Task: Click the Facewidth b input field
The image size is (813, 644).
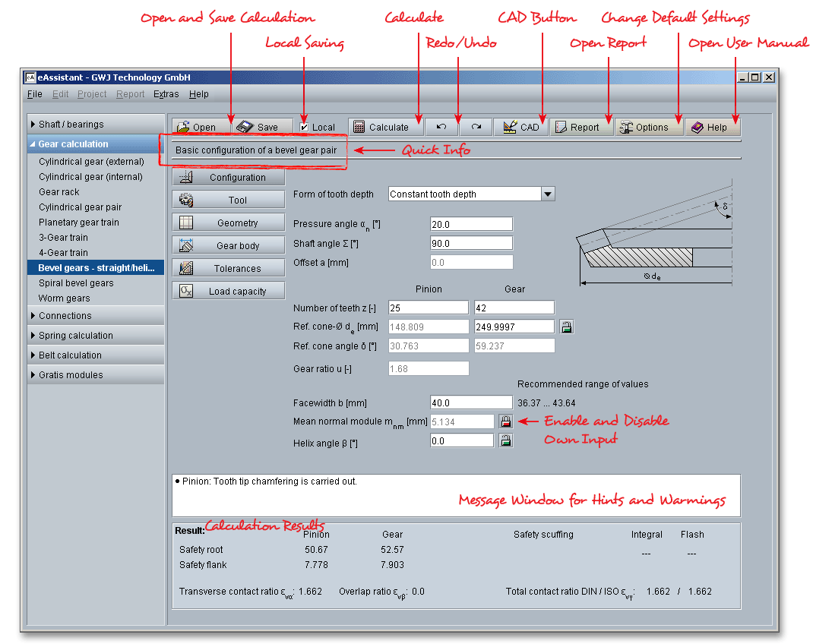Action: (x=471, y=403)
